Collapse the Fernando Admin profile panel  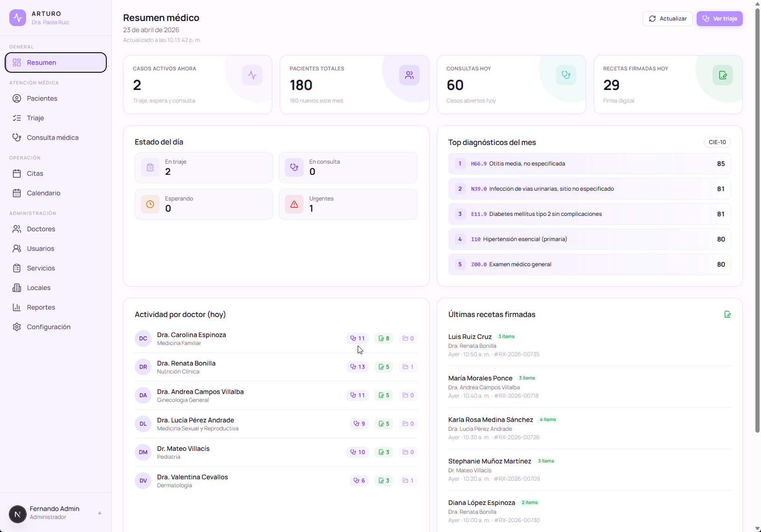pyautogui.click(x=99, y=512)
